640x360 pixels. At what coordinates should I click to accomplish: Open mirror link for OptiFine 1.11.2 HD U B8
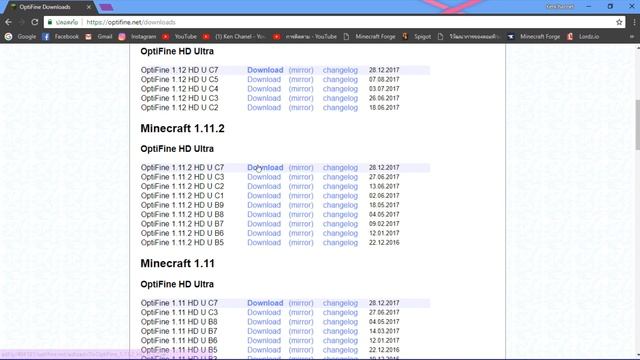[301, 215]
